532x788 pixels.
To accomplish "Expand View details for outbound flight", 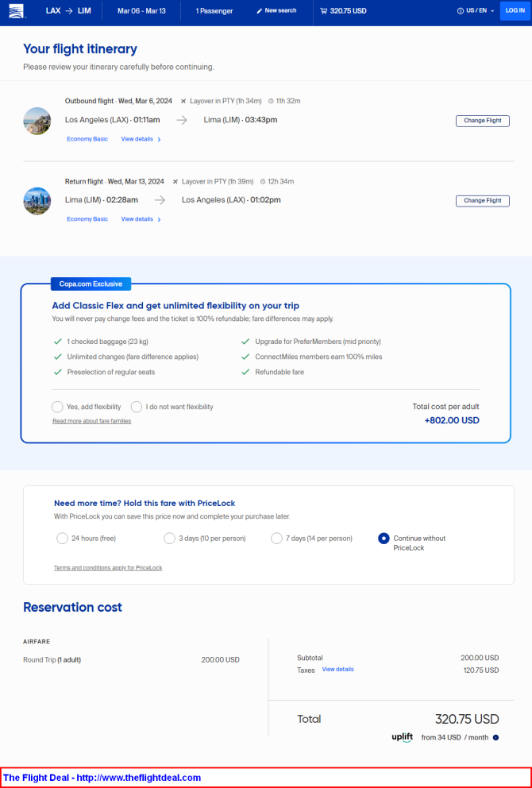I will click(x=141, y=139).
